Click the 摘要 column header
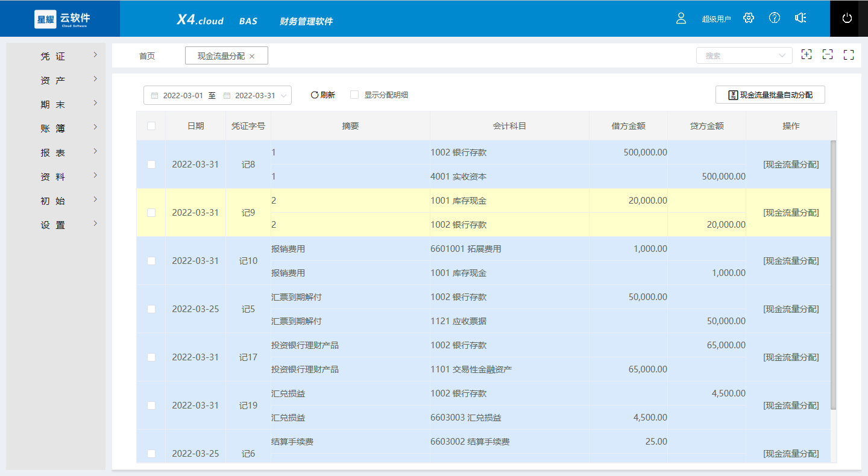 click(x=350, y=126)
